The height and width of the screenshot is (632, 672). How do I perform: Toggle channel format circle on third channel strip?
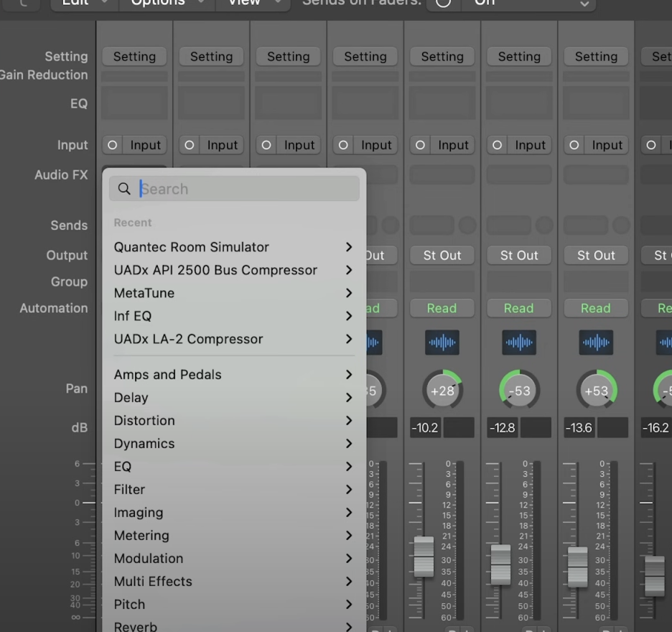[266, 145]
